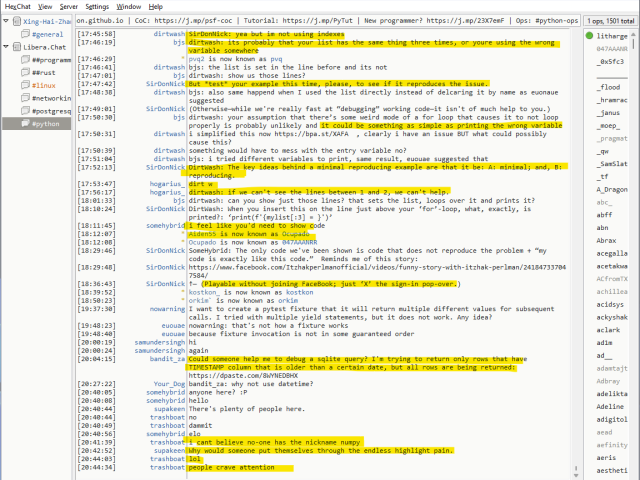Click the timestamp [17:45:58]
This screenshot has height=480, width=640.
96,34
